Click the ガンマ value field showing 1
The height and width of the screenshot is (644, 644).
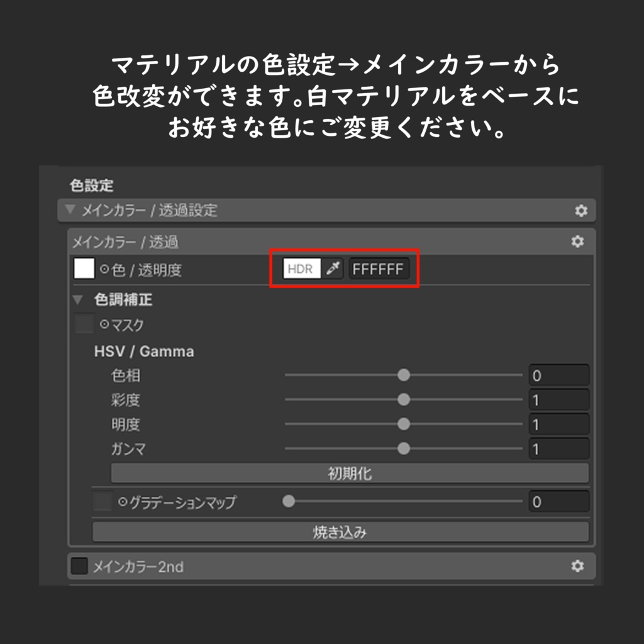(558, 449)
